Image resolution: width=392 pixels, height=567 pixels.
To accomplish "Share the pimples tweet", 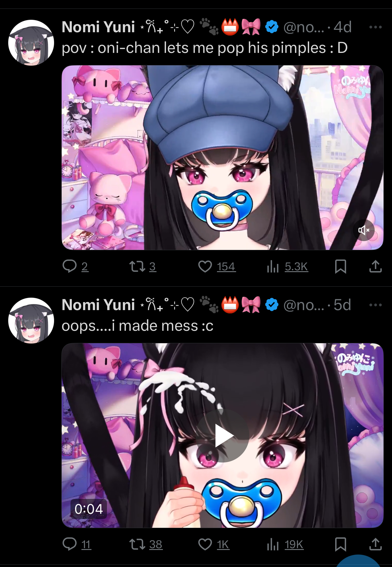I will click(375, 266).
